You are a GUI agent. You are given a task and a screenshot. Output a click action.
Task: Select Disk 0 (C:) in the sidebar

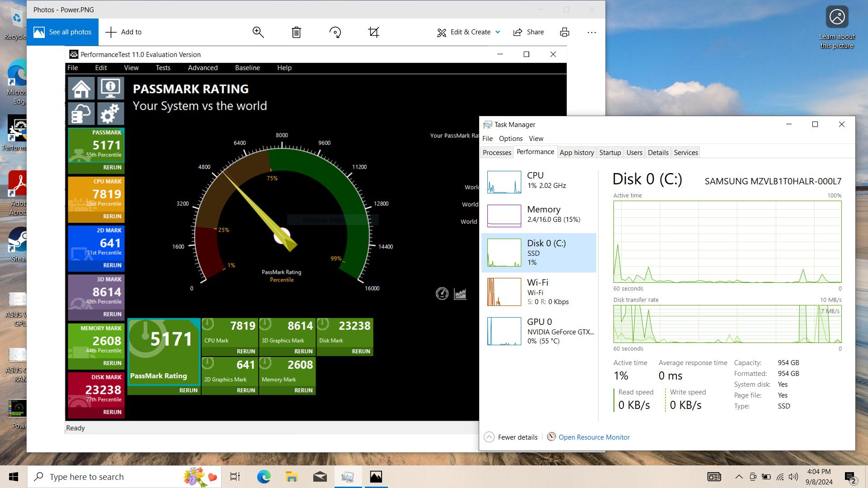click(x=539, y=253)
